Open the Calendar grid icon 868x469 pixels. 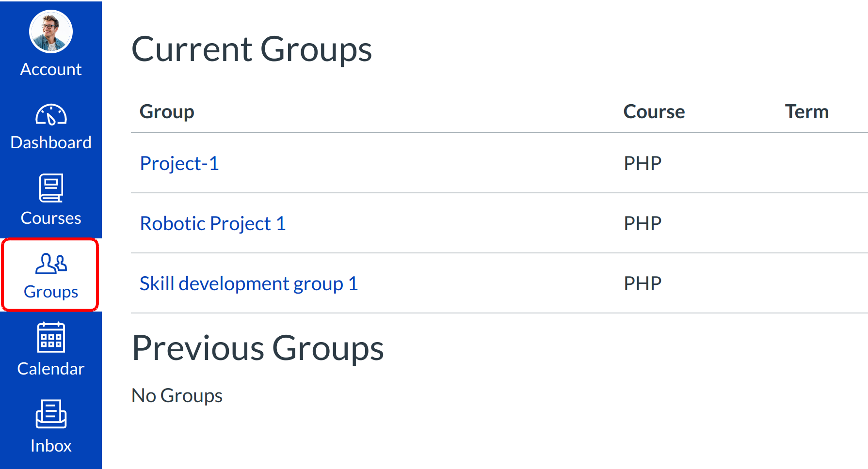(x=51, y=338)
